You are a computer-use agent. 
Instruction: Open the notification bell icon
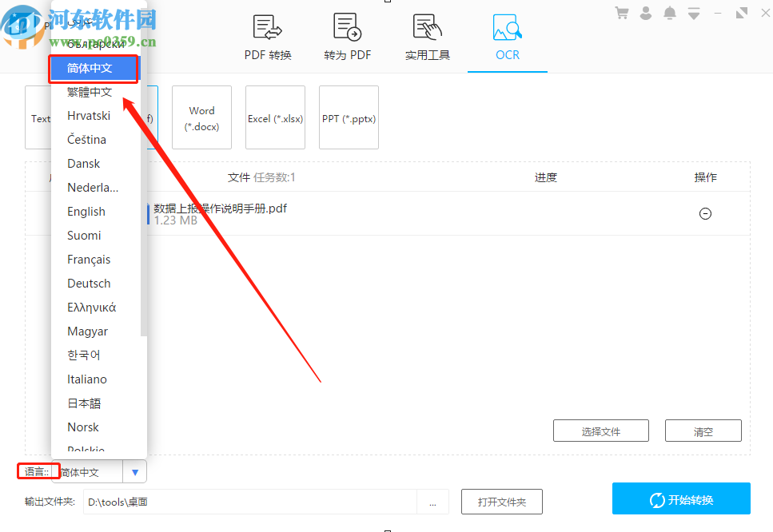click(x=669, y=14)
